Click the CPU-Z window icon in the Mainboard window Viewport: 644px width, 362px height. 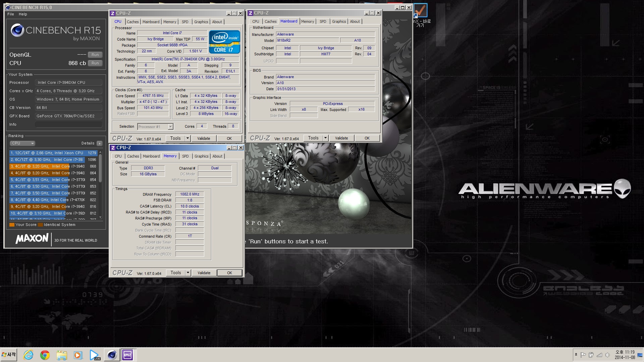(x=251, y=13)
